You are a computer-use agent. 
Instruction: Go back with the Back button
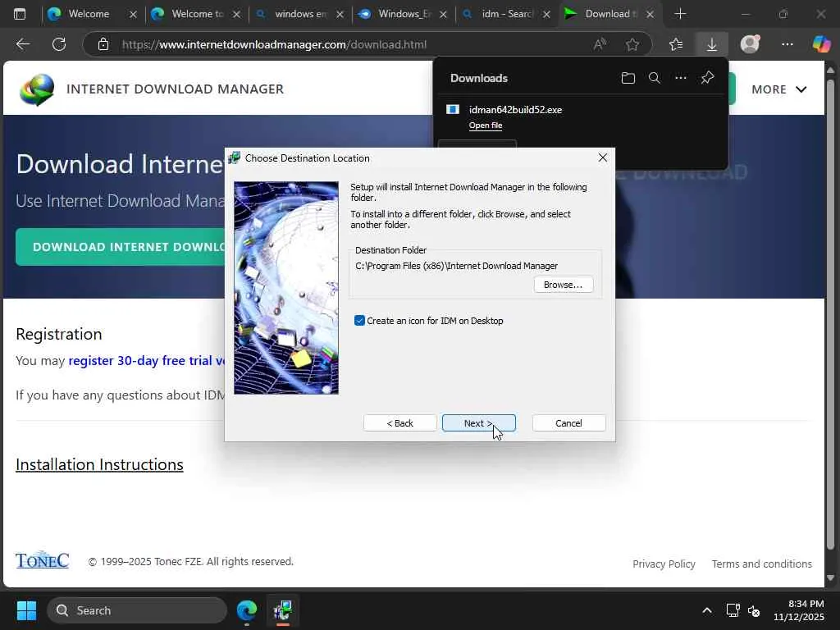click(x=399, y=422)
